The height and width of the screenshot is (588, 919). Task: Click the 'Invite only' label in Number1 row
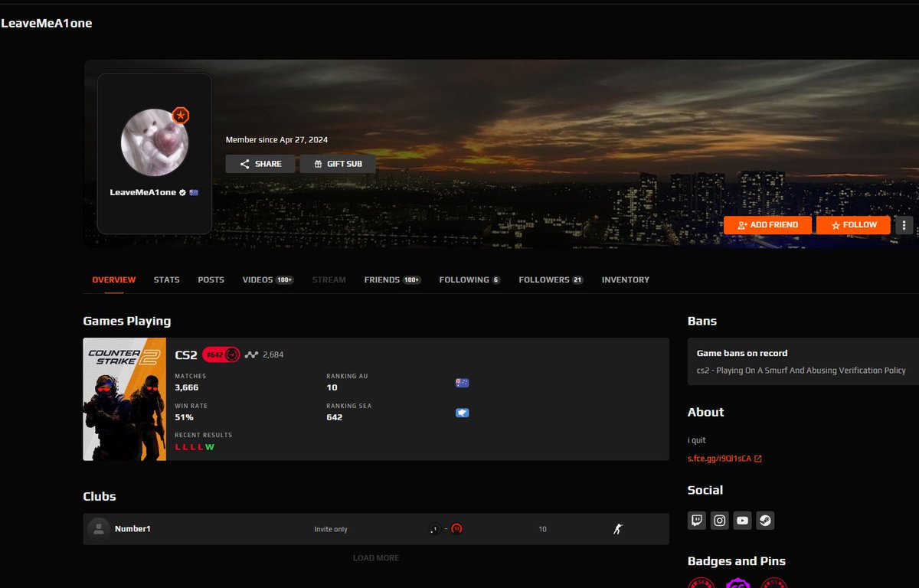[x=331, y=529]
